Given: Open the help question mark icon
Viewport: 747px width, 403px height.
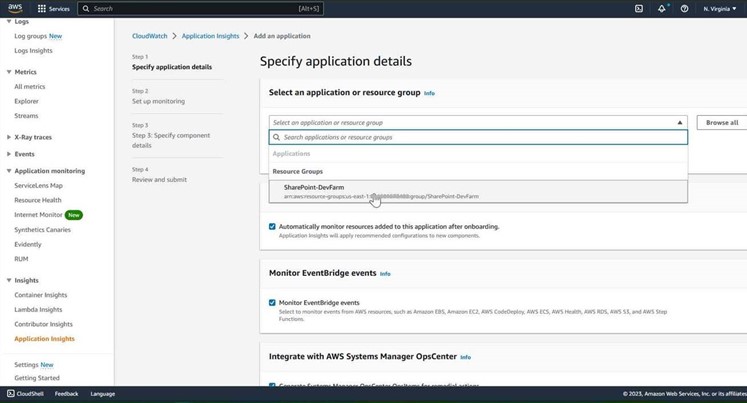Looking at the screenshot, I should [684, 9].
